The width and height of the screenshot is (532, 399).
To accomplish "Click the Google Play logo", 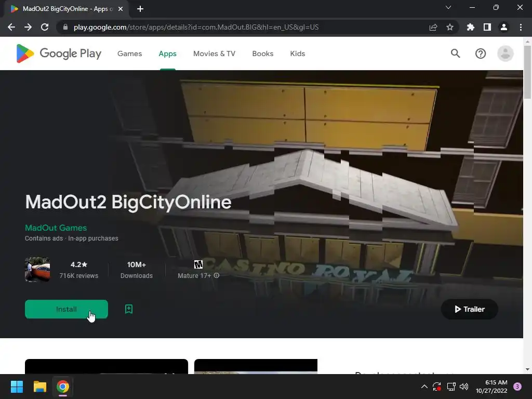I will coord(59,54).
